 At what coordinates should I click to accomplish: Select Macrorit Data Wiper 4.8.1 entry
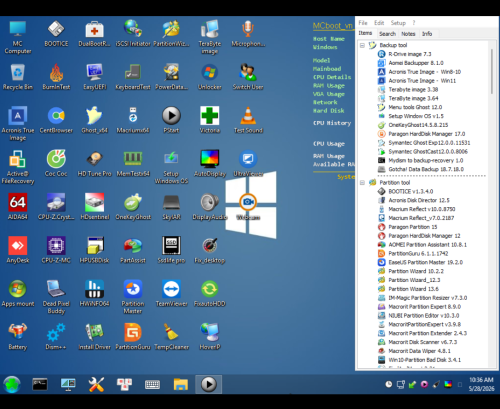[419, 351]
